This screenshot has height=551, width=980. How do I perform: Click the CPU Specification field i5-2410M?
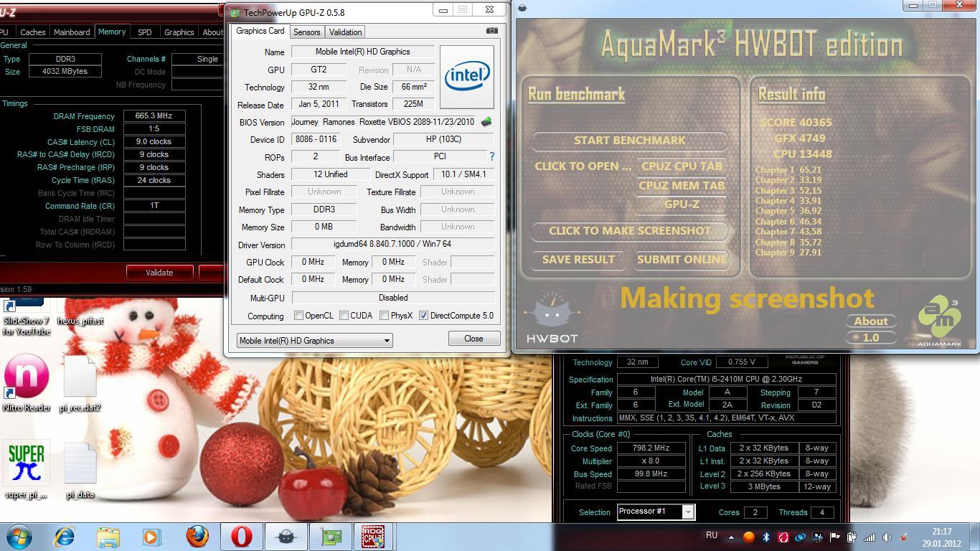pyautogui.click(x=726, y=379)
